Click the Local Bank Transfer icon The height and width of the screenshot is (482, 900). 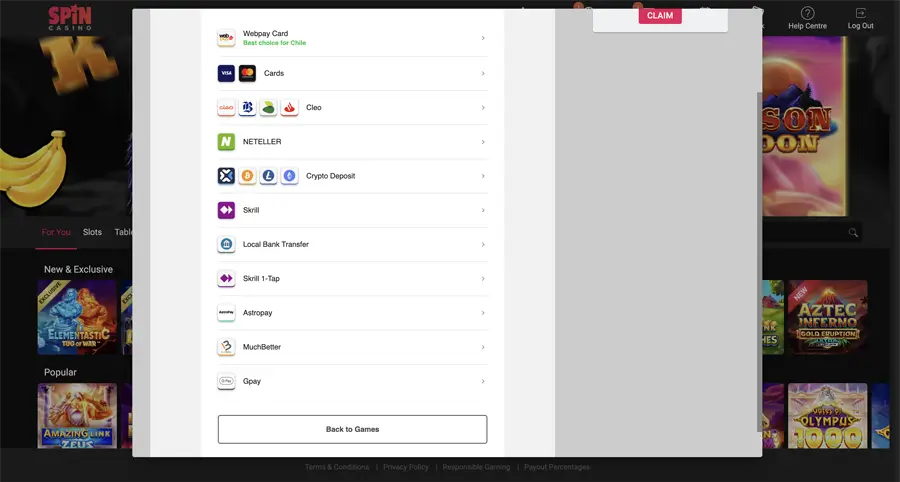coord(226,244)
